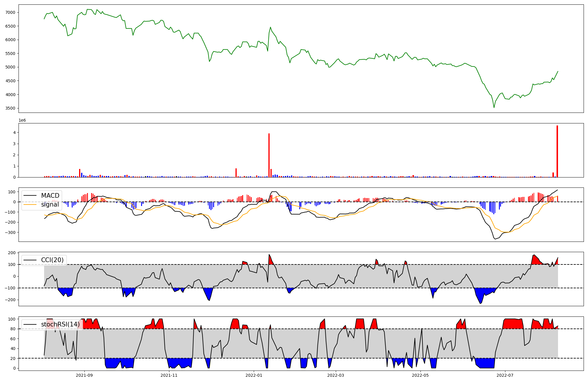This screenshot has height=382, width=588.
Task: Click the 1e6 scale notation above volume chart
Action: (22, 120)
